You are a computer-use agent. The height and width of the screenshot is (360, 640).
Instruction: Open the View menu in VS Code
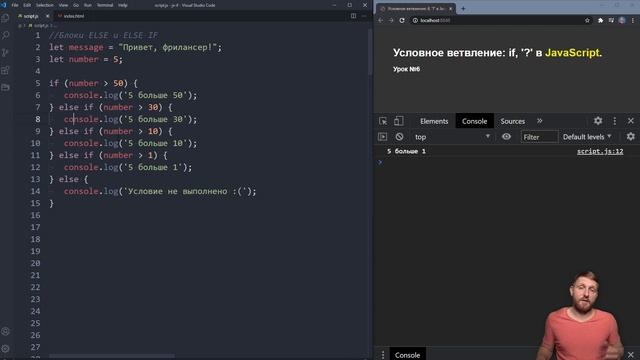pos(63,5)
